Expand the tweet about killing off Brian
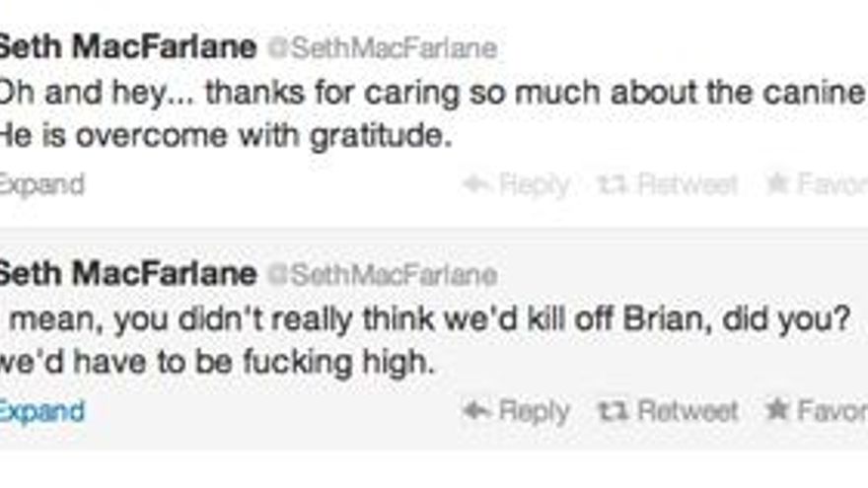Screen dimensions: 868x488 point(41,410)
